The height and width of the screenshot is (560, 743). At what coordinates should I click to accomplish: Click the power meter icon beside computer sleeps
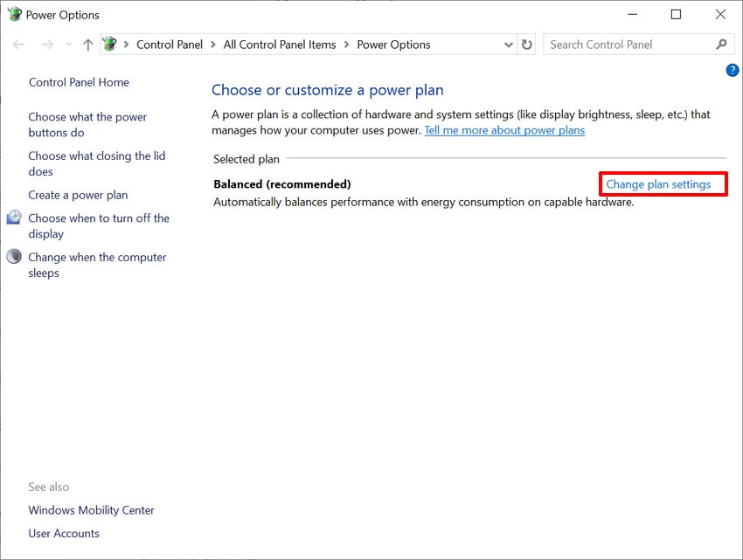[13, 257]
